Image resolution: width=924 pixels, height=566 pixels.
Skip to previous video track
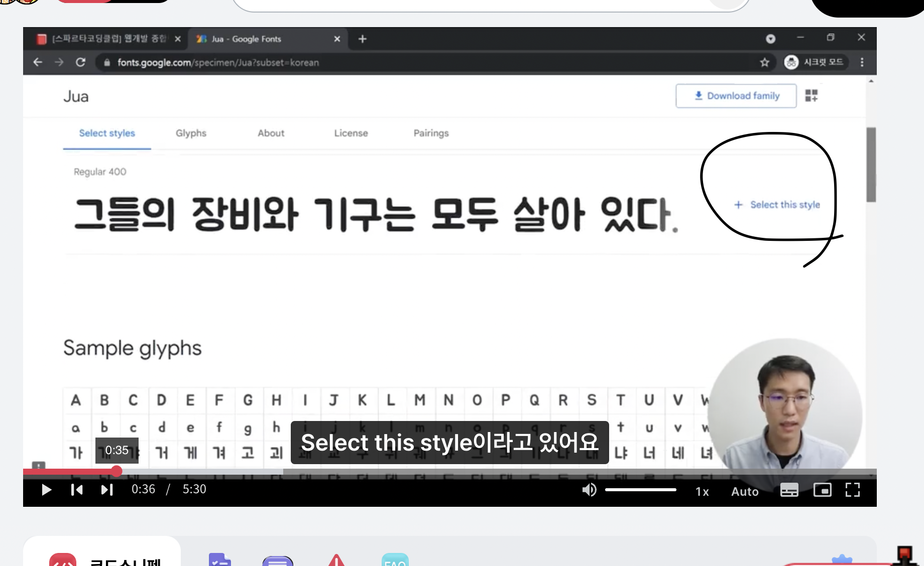(77, 490)
